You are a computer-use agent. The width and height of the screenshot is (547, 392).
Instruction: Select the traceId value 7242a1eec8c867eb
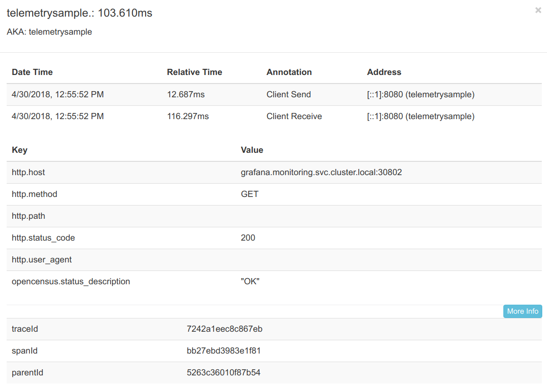pos(224,329)
